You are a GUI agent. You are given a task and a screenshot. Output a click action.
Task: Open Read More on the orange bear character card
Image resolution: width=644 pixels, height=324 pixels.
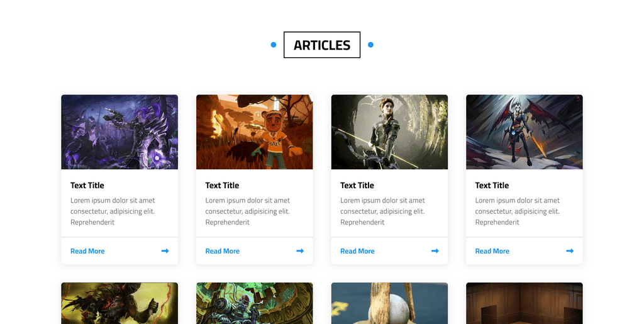[x=222, y=251]
